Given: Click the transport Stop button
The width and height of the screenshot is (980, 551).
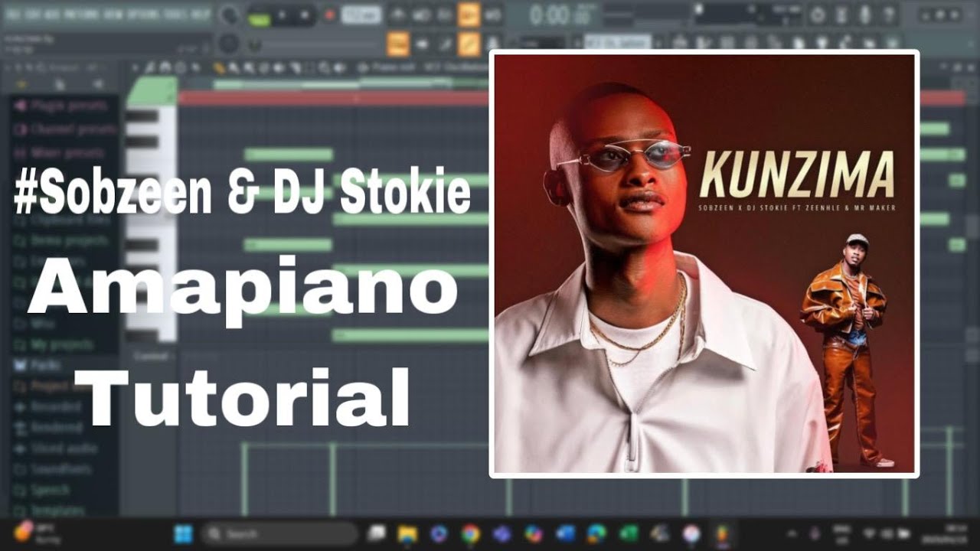Looking at the screenshot, I should click(305, 15).
